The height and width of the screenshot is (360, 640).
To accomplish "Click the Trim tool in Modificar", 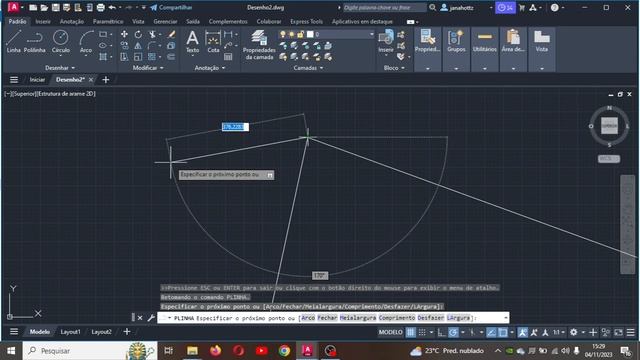I will 152,35.
